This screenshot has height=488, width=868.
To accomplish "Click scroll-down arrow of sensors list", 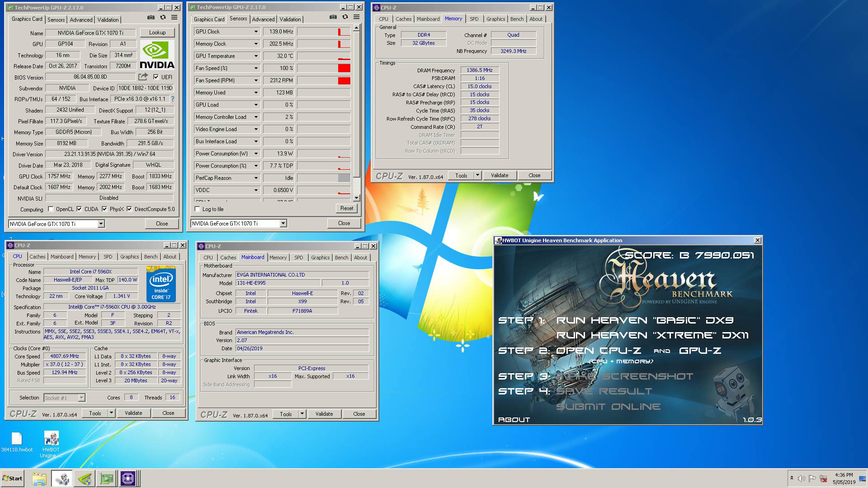I will pyautogui.click(x=356, y=198).
